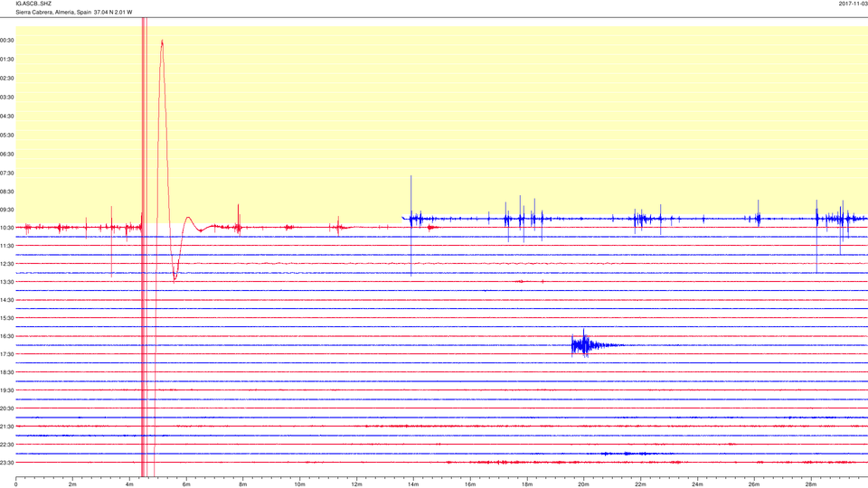
Task: Select the 05:30 time label
Action: point(7,135)
